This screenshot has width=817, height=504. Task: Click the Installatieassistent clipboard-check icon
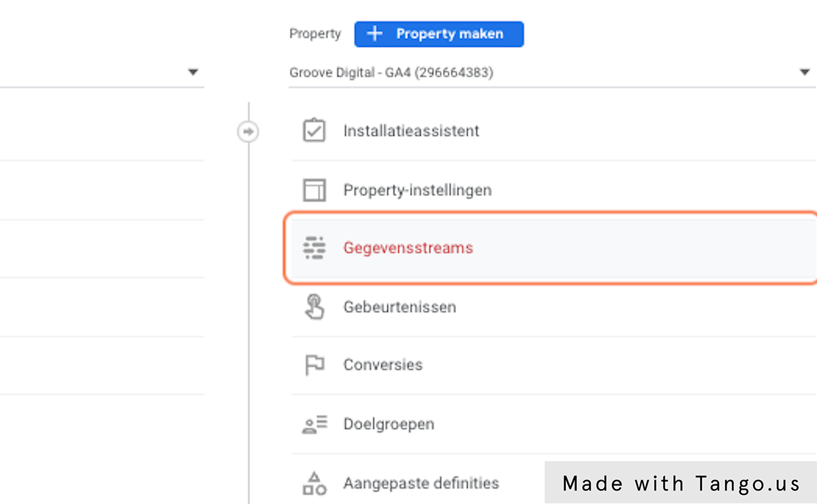314,131
